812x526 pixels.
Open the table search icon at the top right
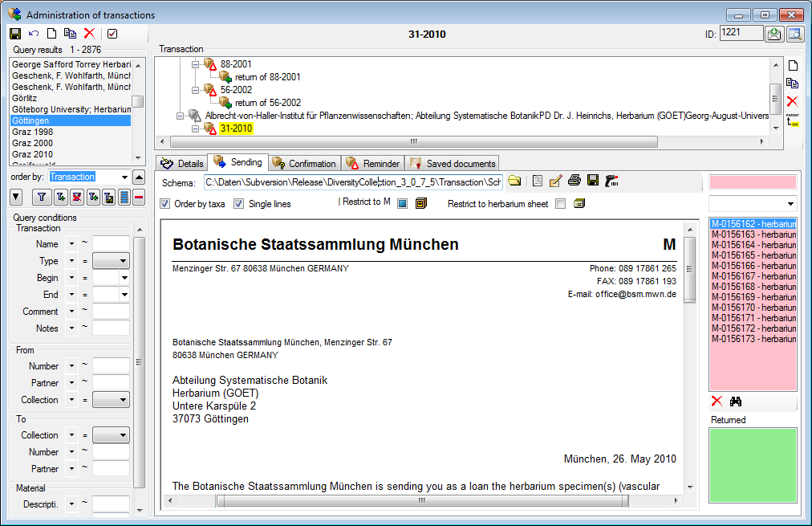[x=794, y=35]
